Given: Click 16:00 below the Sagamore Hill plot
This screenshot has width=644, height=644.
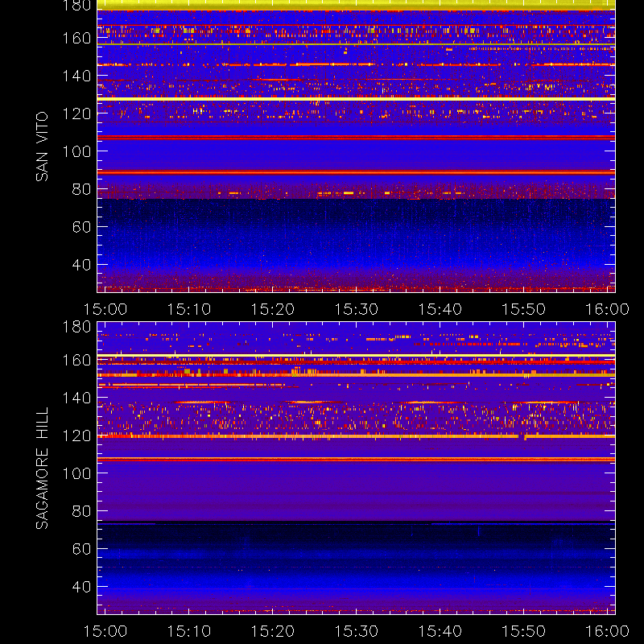Looking at the screenshot, I should tap(608, 631).
